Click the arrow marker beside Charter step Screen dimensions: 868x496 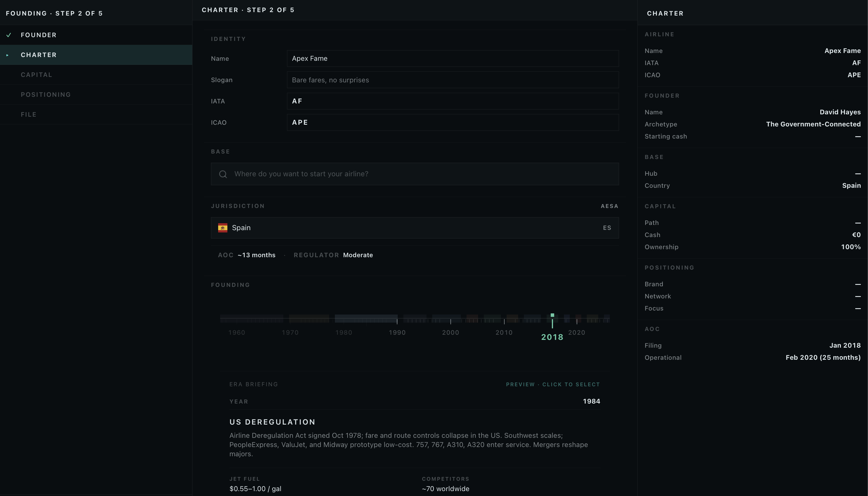point(7,55)
